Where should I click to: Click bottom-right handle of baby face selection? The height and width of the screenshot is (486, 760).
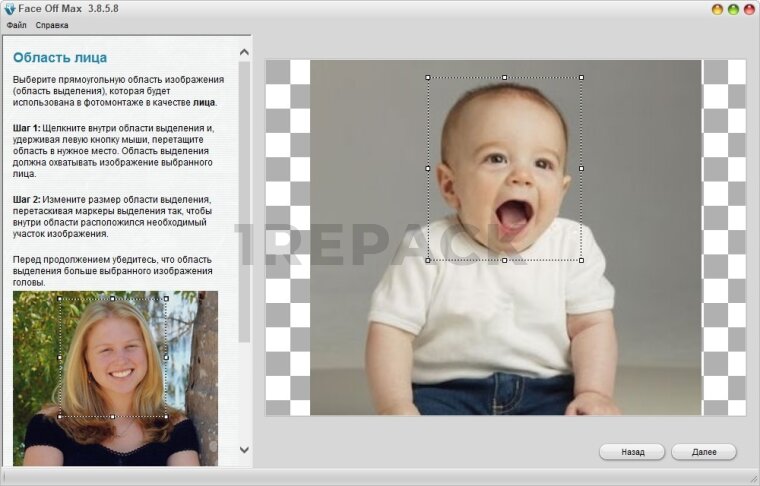tap(581, 260)
